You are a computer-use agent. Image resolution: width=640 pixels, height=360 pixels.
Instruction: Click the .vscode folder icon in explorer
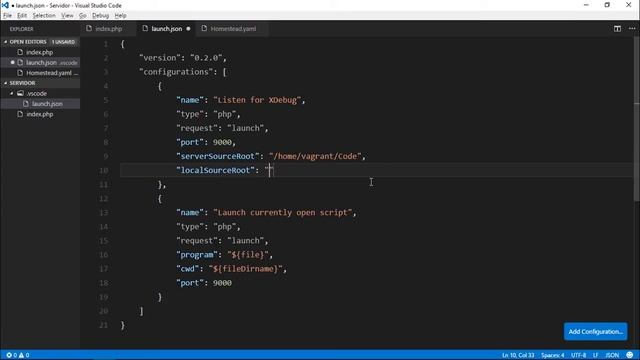[20, 93]
